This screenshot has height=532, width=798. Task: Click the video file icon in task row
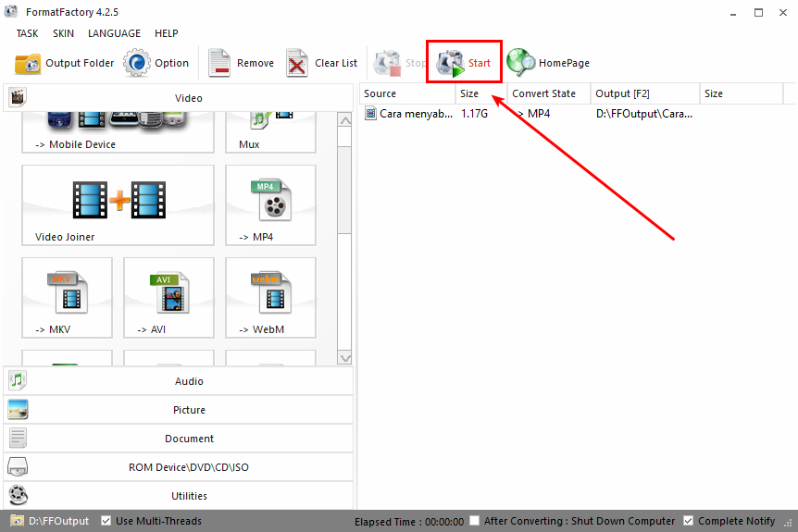point(370,114)
